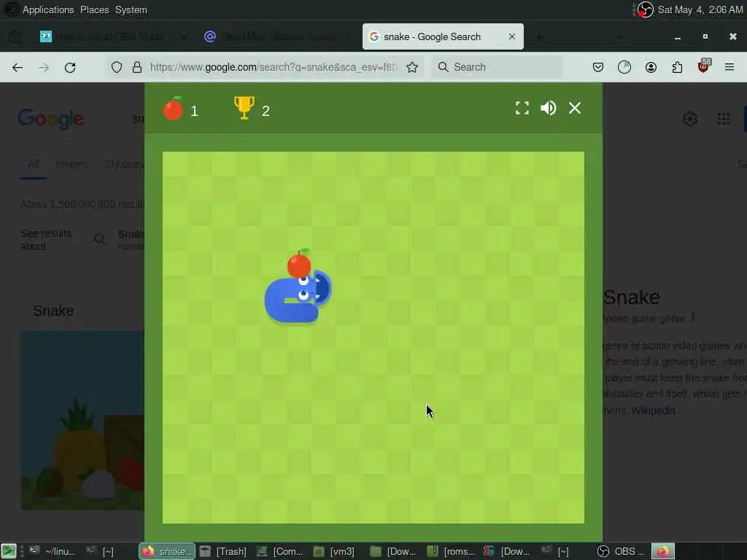Click the Firefox icon at taskbar right end
Screen dimensions: 747x560
click(663, 551)
